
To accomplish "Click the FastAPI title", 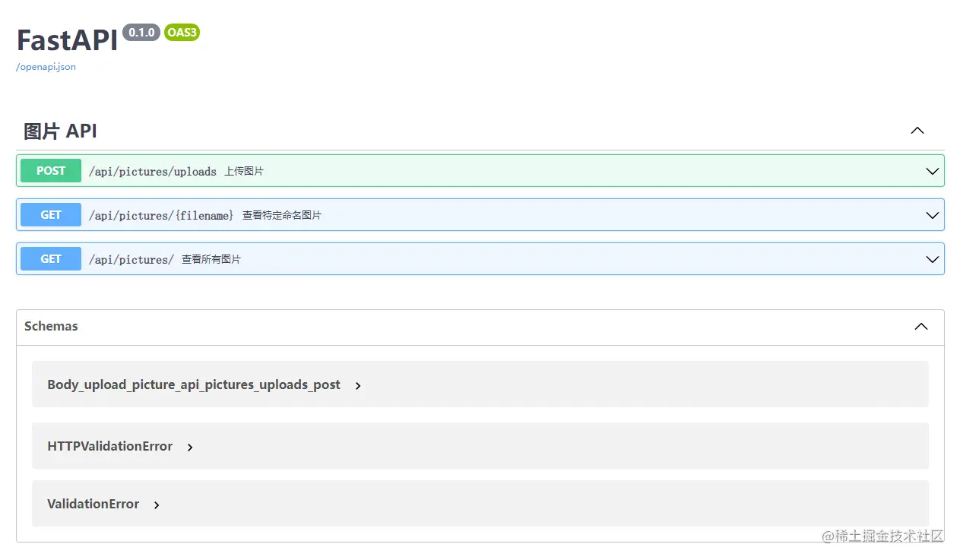I will [67, 40].
